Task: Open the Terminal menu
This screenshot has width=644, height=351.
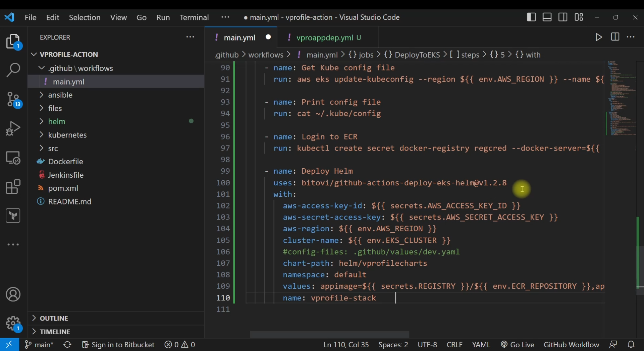Action: (194, 17)
